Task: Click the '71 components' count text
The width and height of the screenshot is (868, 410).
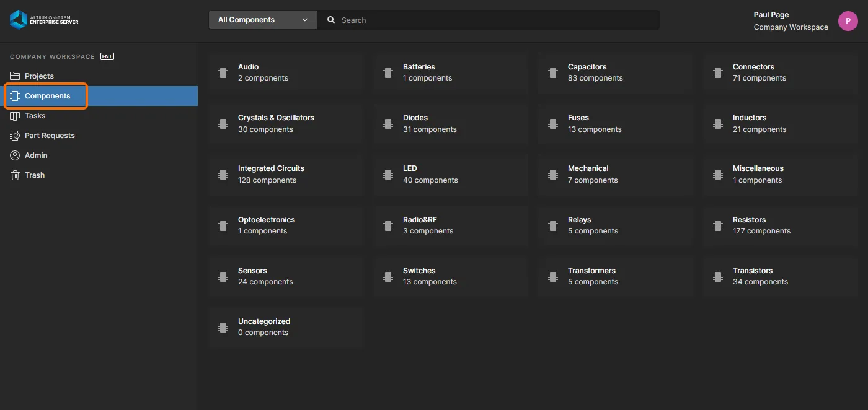Action: pos(759,78)
